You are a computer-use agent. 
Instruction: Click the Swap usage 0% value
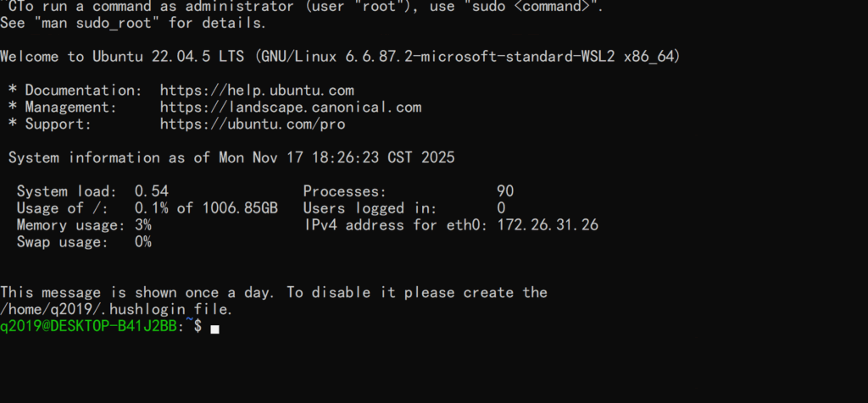(143, 242)
